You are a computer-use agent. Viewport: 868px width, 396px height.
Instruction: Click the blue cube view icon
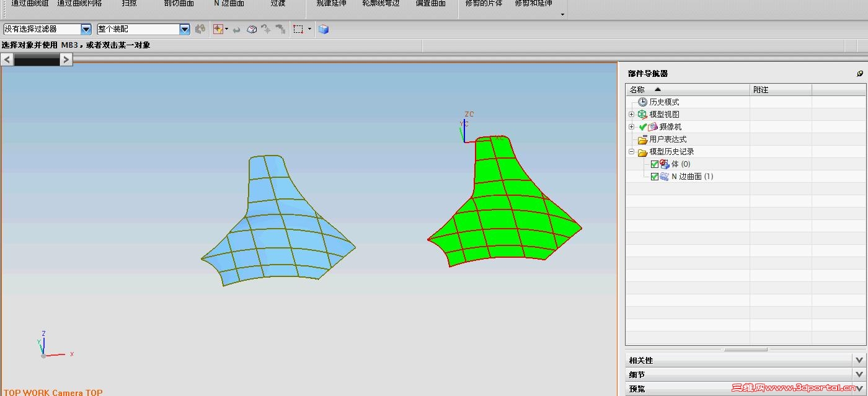click(323, 29)
